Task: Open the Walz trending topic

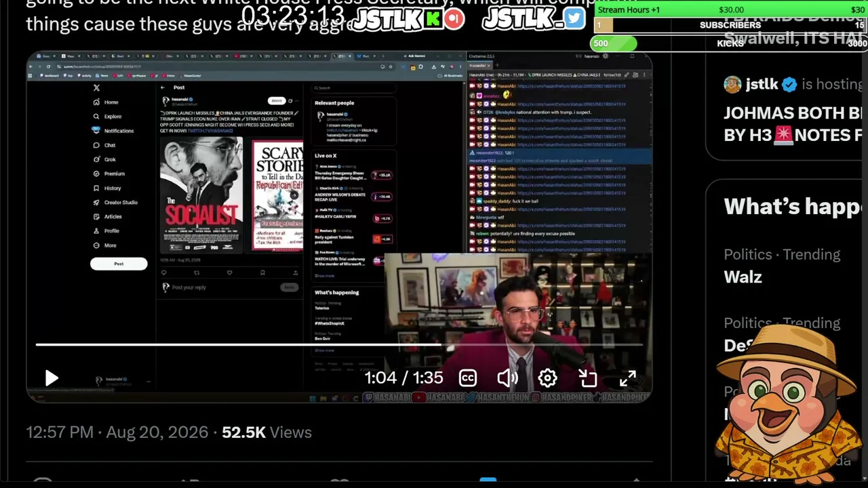Action: (x=743, y=277)
